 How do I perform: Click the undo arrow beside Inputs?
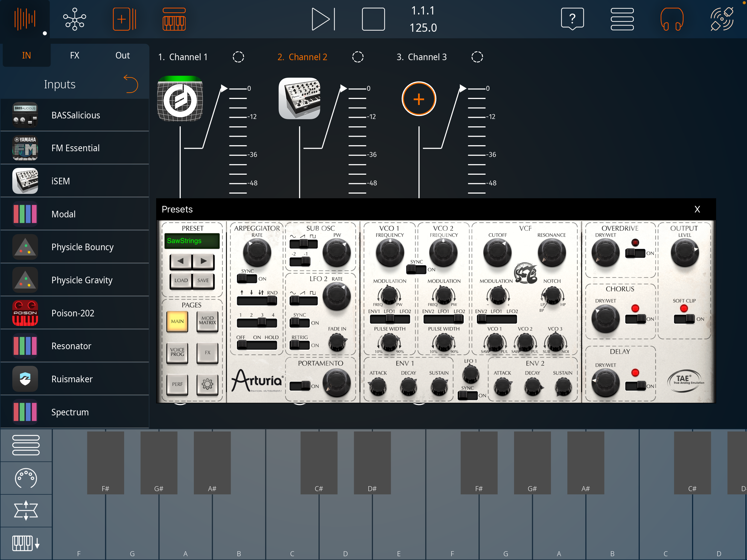(131, 84)
